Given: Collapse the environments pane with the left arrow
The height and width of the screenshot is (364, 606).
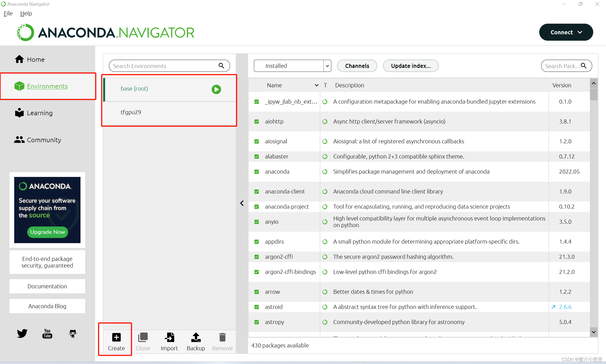Looking at the screenshot, I should tap(242, 203).
